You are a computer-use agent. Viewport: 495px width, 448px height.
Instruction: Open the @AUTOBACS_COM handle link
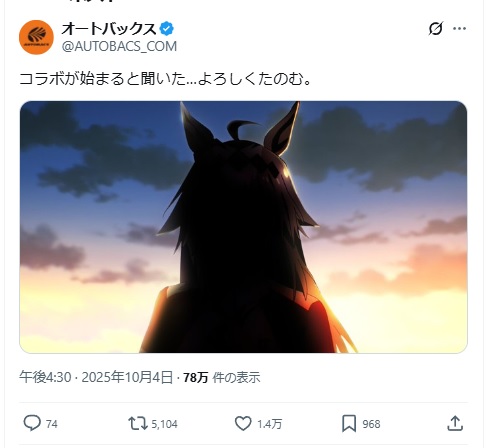(119, 46)
